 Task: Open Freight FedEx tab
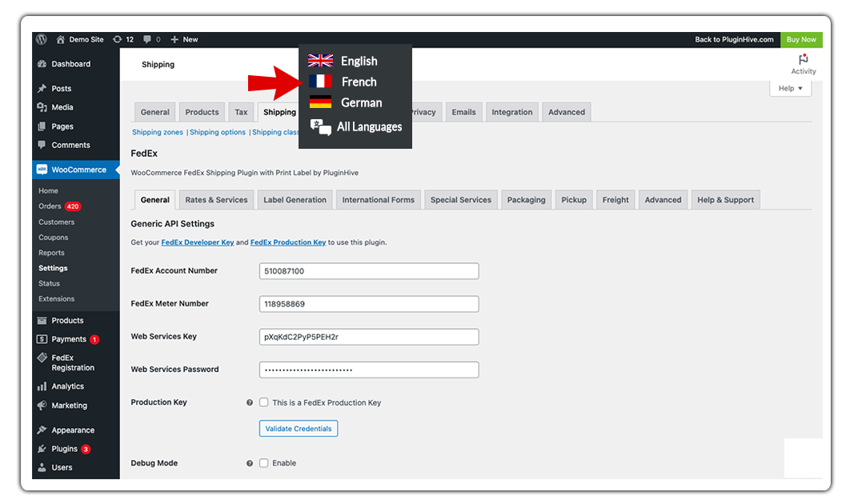(615, 200)
